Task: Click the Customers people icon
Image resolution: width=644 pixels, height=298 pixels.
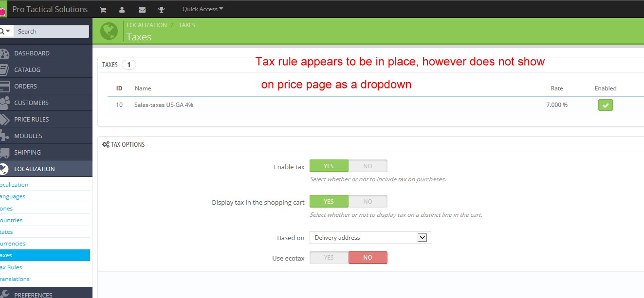Action: pos(4,103)
